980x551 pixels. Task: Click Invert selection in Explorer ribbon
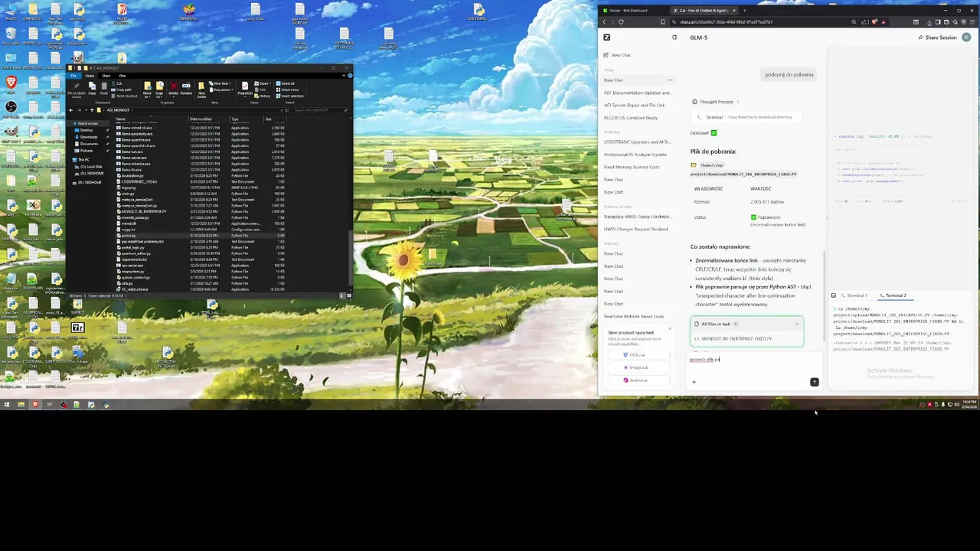click(290, 96)
